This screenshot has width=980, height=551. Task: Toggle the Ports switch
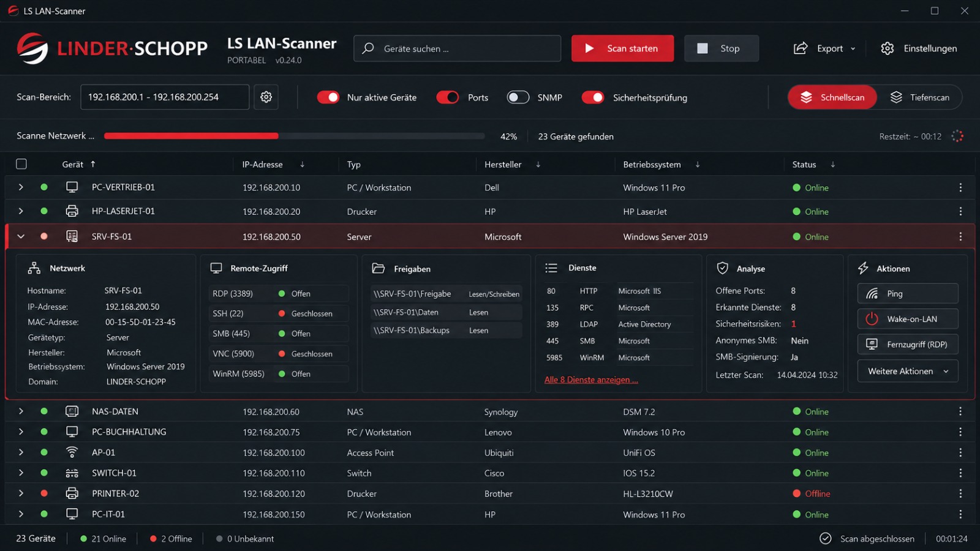coord(448,97)
